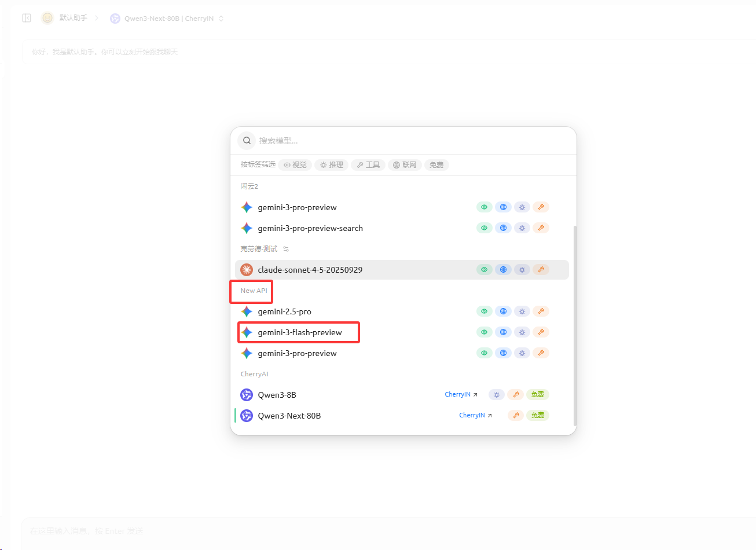Click the swap icon next to 克劳德-测试
Image resolution: width=756 pixels, height=550 pixels.
(286, 249)
